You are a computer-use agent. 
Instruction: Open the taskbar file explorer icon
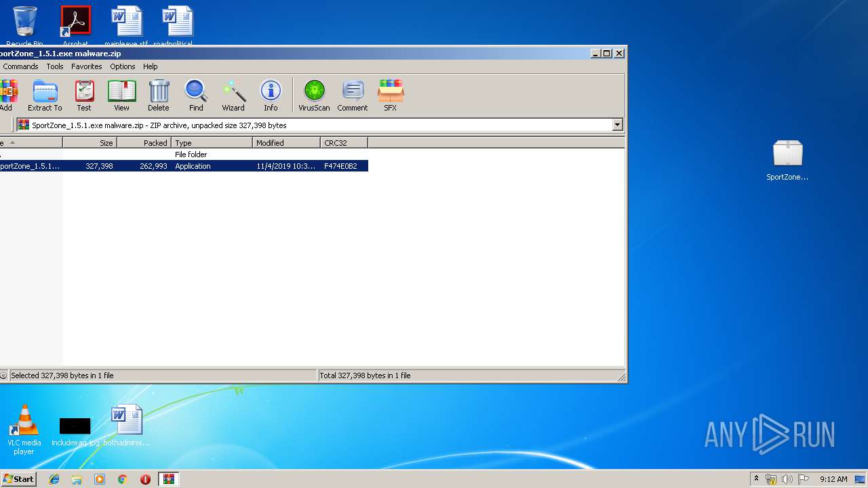tap(77, 479)
